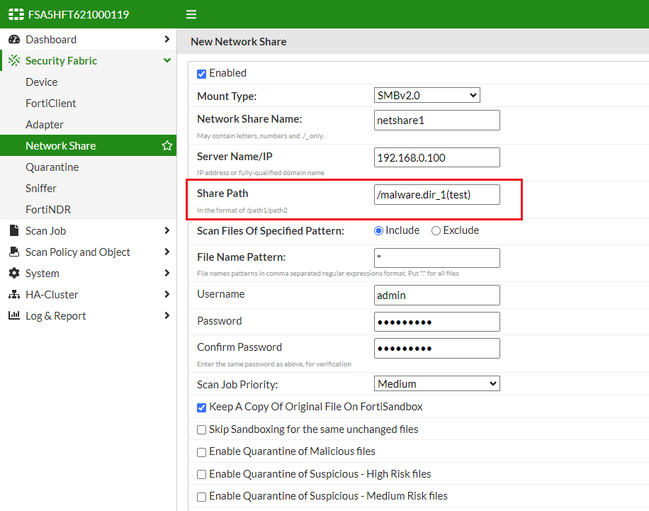Collapse the Security Fabric menu chevron

167,61
